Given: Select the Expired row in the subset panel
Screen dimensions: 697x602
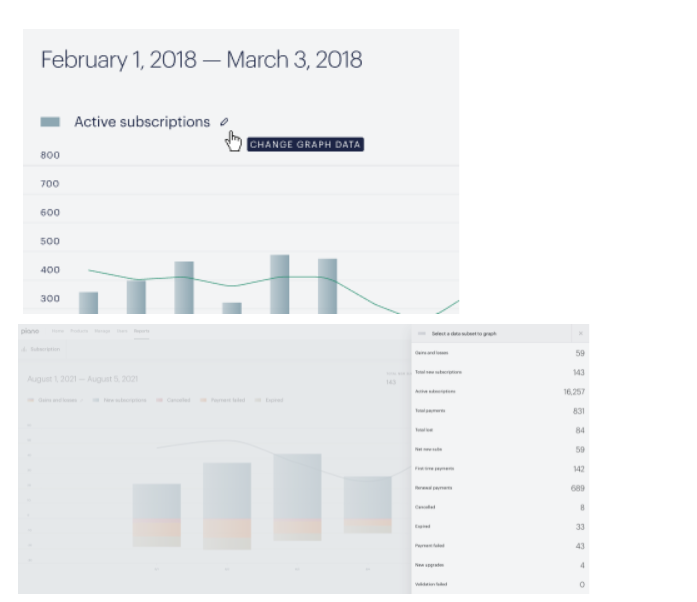Looking at the screenshot, I should coord(500,526).
